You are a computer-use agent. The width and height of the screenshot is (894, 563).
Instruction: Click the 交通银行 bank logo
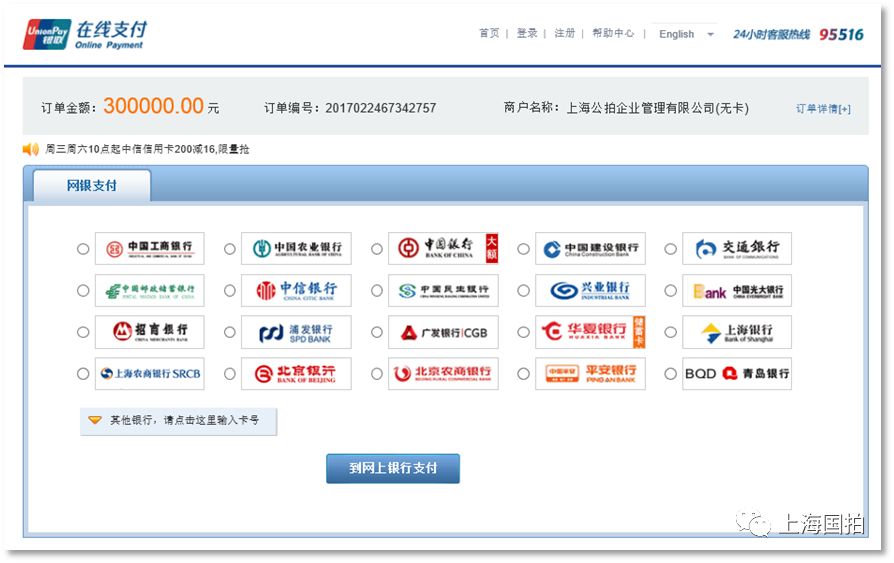(737, 249)
